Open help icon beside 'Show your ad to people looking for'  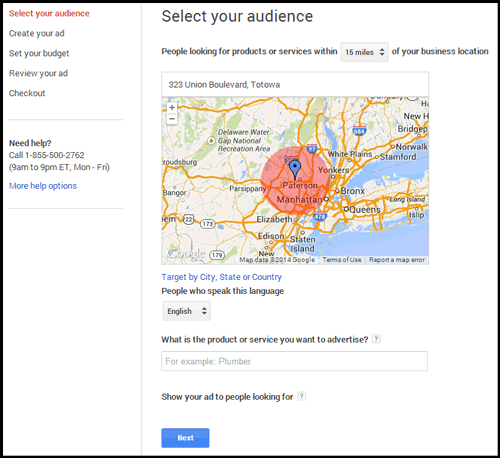click(301, 396)
